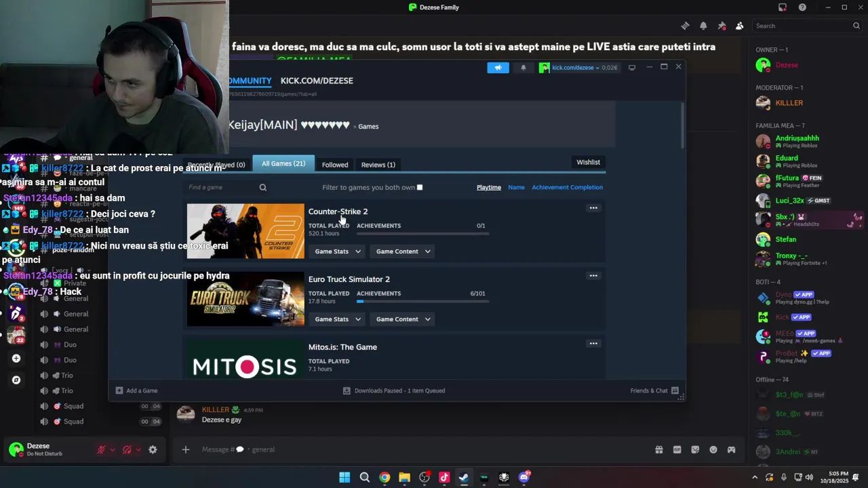The image size is (868, 488).
Task: Switch Steam to Big Picture mode icon
Action: click(632, 67)
